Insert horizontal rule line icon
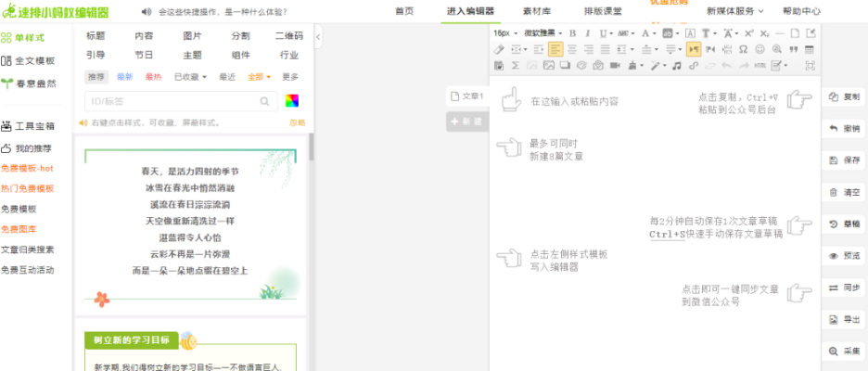Image resolution: width=868 pixels, height=371 pixels. point(779,33)
